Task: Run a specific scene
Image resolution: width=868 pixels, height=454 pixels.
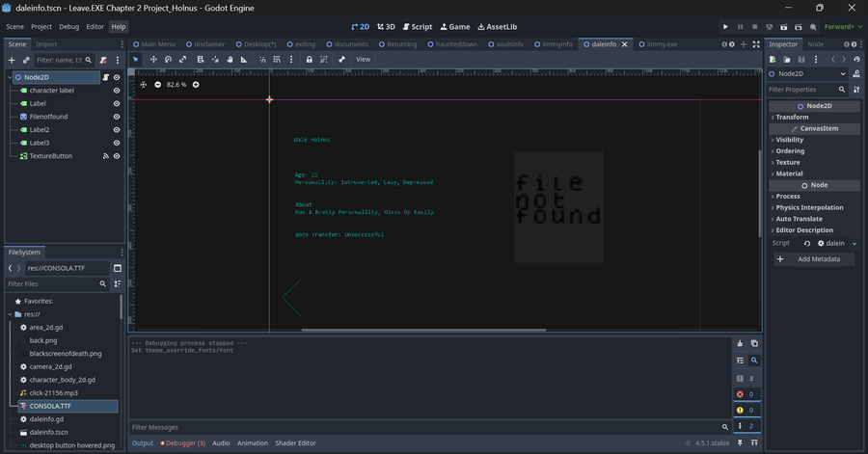Action: click(799, 27)
